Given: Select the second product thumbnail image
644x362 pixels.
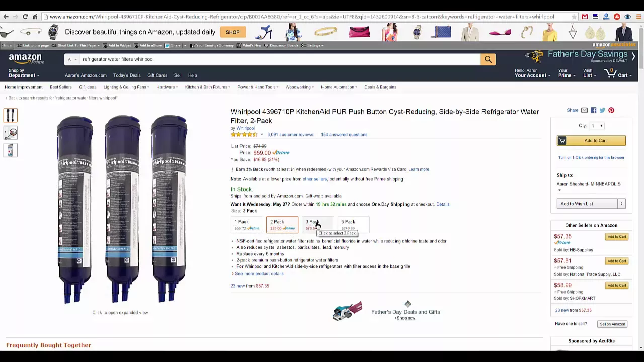Looking at the screenshot, I should click(x=11, y=133).
